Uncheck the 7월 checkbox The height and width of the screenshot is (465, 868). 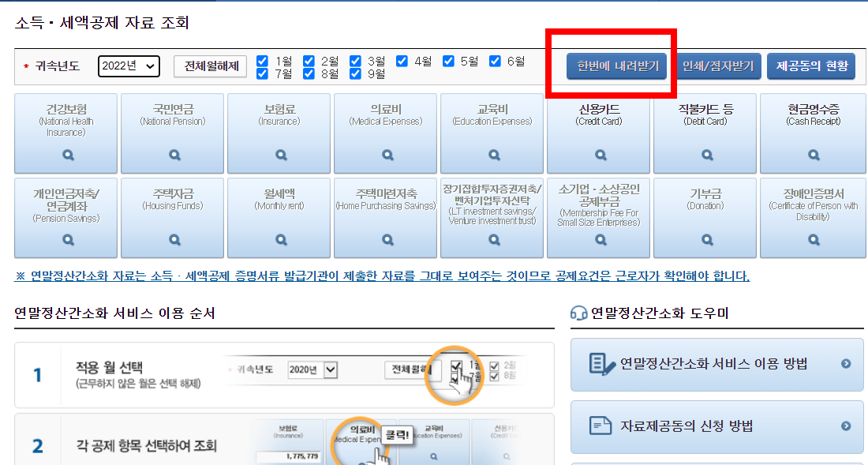point(263,73)
